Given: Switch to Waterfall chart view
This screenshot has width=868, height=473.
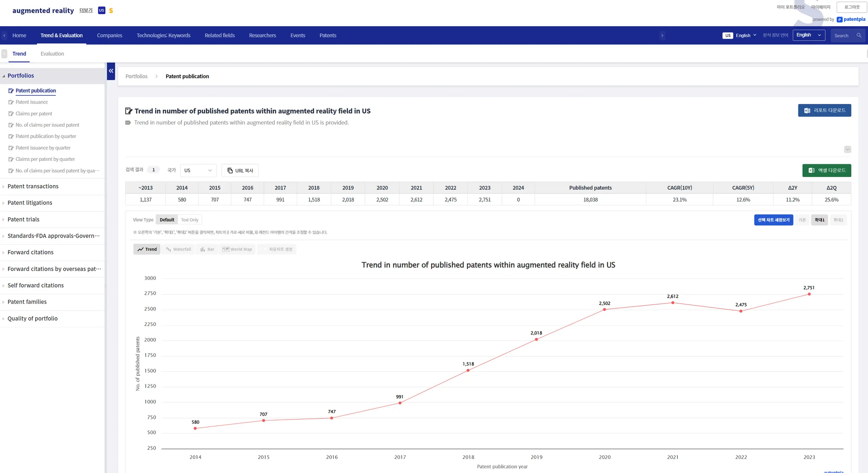Looking at the screenshot, I should pos(178,249).
